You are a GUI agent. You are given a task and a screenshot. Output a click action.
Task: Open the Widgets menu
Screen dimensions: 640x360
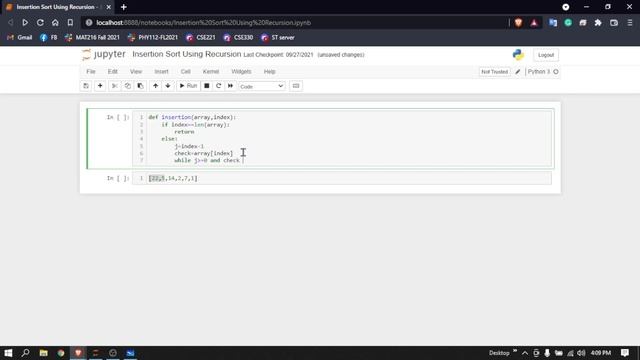241,71
